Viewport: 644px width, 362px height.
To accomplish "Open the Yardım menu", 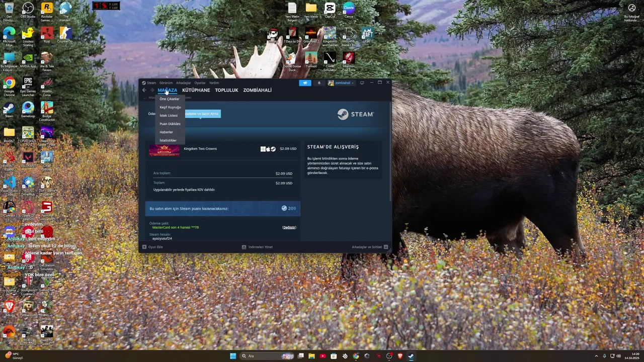I will 214,83.
